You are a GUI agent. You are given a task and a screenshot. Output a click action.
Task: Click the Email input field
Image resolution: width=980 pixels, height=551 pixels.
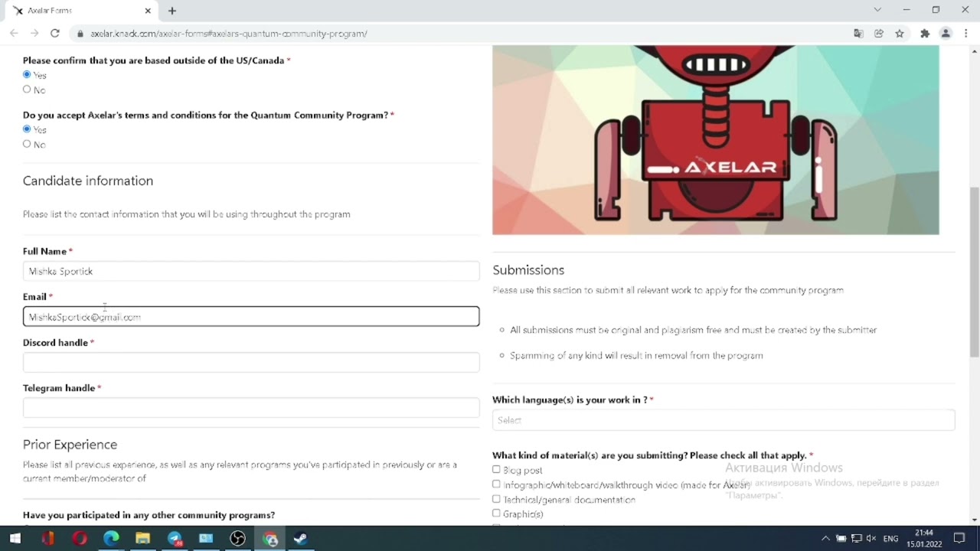pos(251,316)
